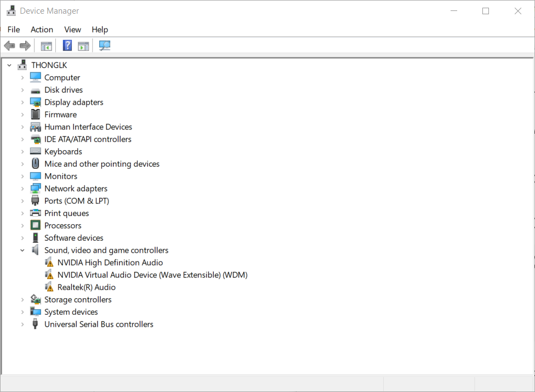
Task: Expand the Human Interface Devices arrow
Action: tap(22, 127)
